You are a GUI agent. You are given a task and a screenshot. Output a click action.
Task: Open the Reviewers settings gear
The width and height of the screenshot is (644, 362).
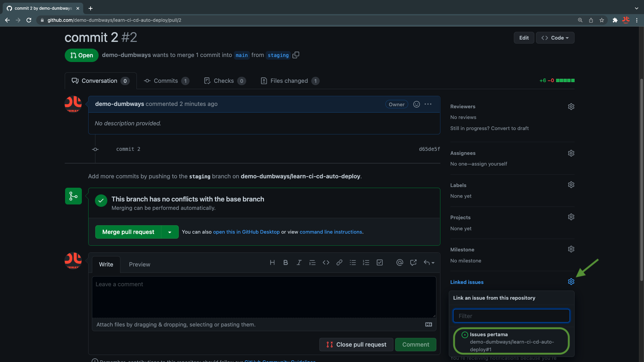click(571, 107)
